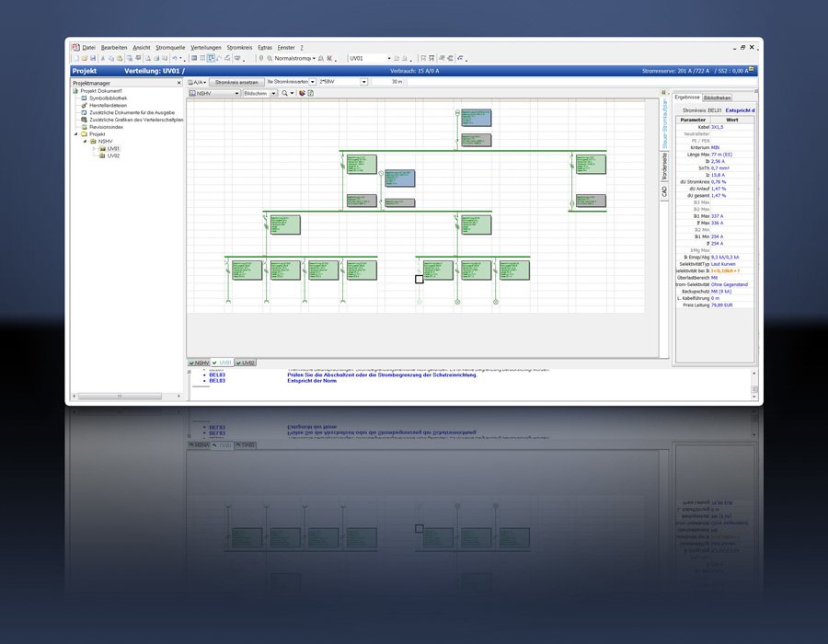Open the vertical Steuer-Stromlaufplan side tab
Image resolution: width=828 pixels, height=644 pixels.
665,123
